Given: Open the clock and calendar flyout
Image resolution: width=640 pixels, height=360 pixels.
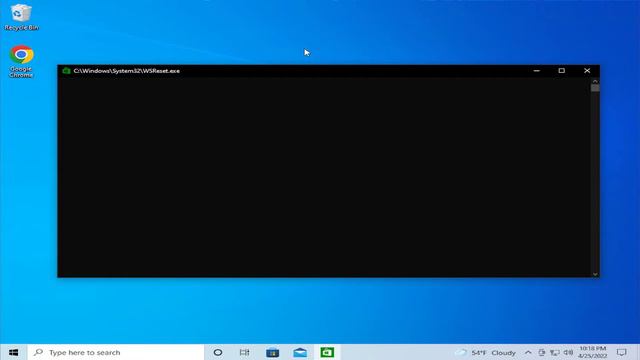Looking at the screenshot, I should (593, 352).
